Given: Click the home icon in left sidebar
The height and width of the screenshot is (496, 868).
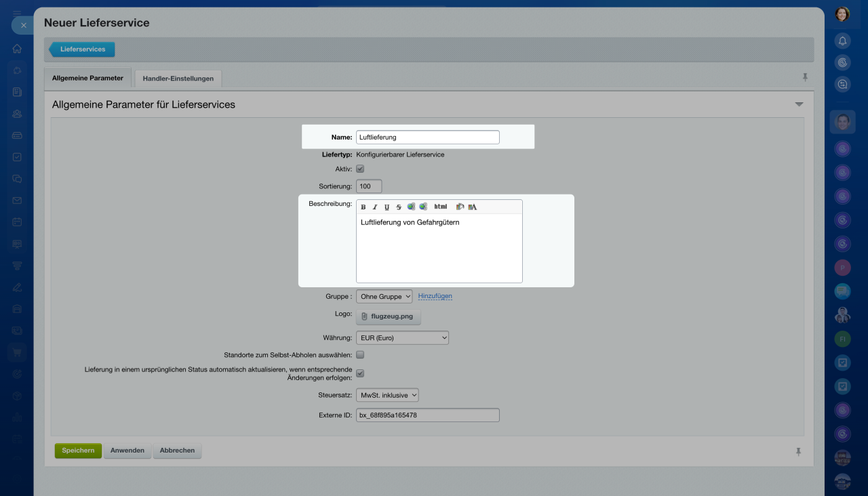Looking at the screenshot, I should click(x=17, y=49).
